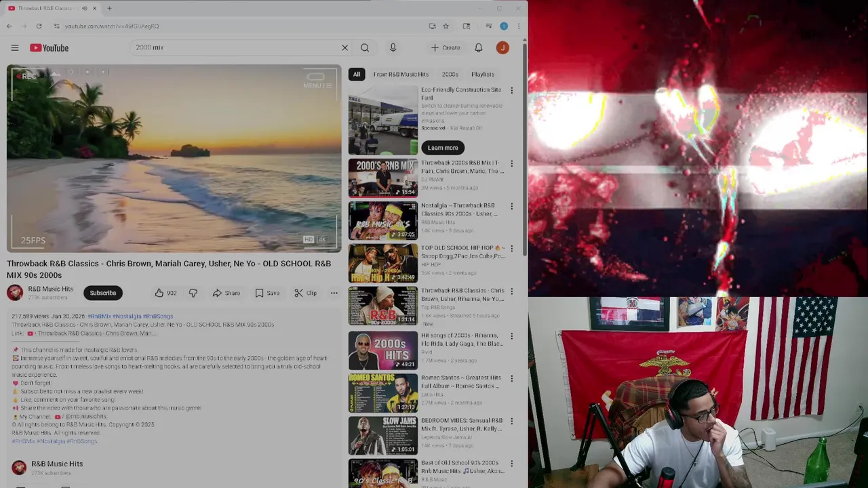The width and height of the screenshot is (868, 488).
Task: Open options menu for Throwback 2000s R&B Mix
Action: pyautogui.click(x=512, y=163)
